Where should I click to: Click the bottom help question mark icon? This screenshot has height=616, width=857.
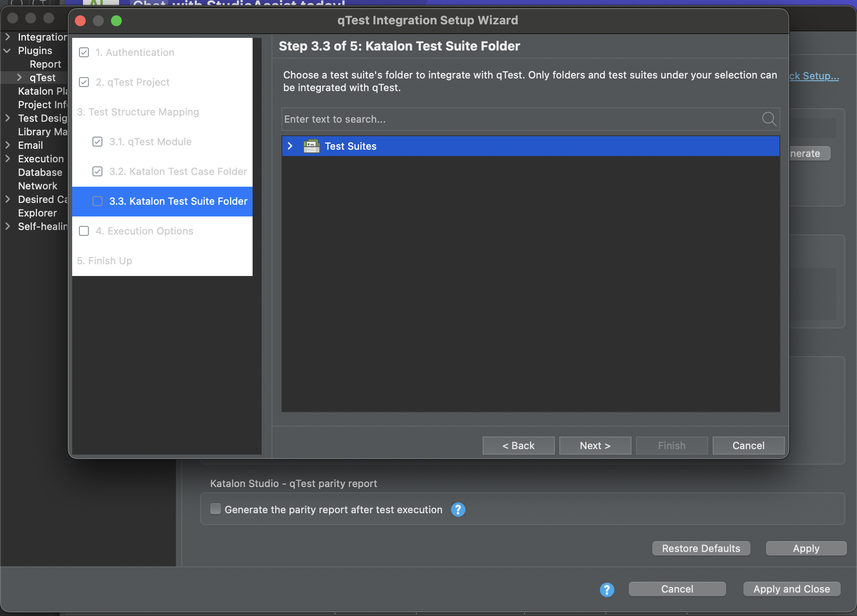[x=607, y=589]
